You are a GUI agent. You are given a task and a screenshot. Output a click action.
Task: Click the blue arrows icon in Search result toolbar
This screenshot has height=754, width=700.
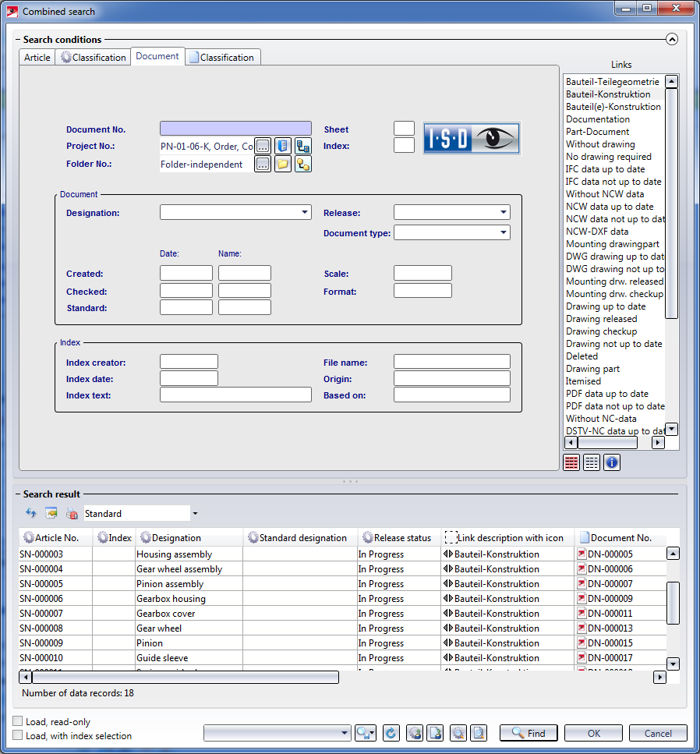tap(31, 514)
